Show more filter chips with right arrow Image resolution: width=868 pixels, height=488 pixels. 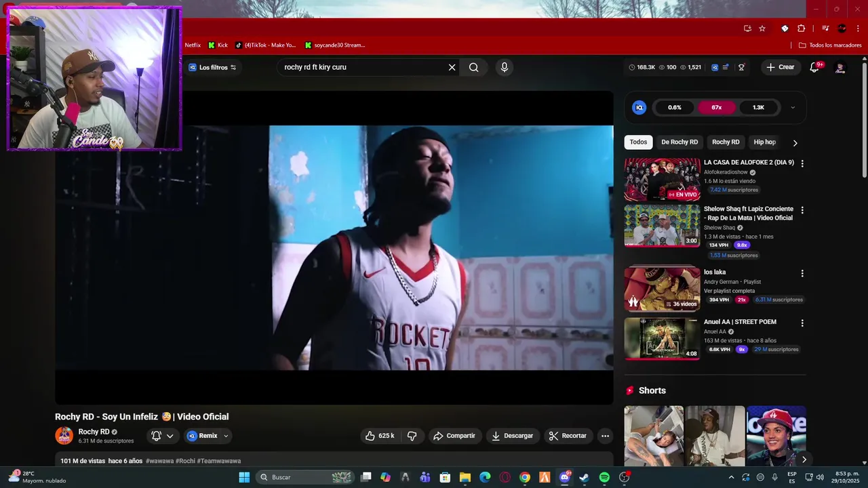pos(795,142)
